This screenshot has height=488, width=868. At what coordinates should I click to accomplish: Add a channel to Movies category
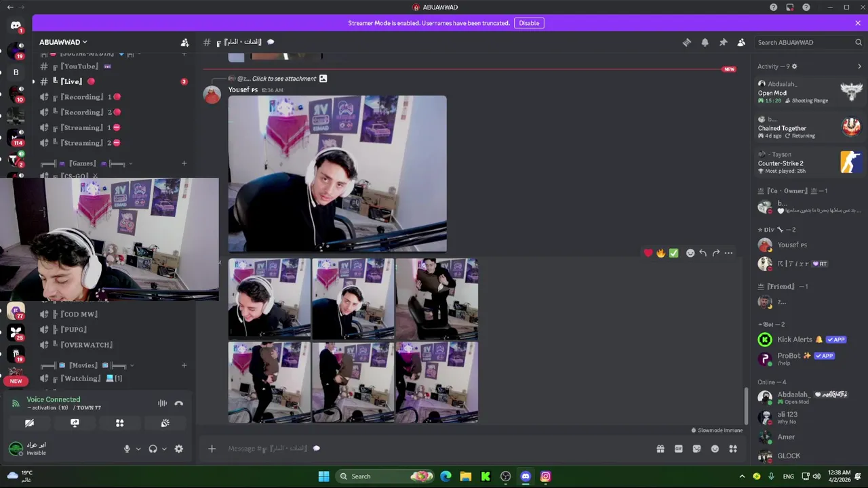[184, 365]
